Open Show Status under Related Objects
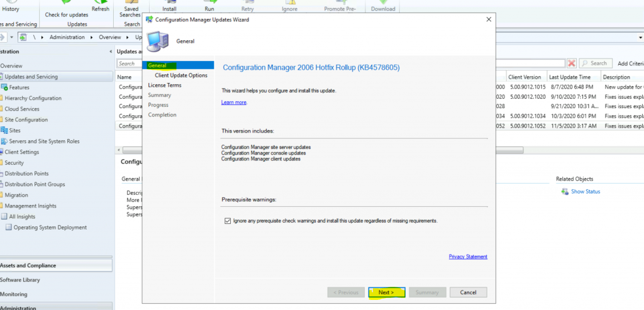644x310 pixels. coord(586,192)
